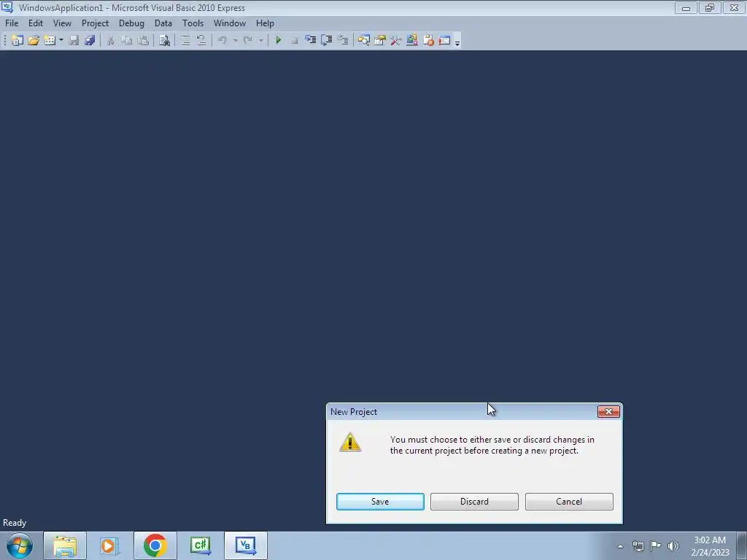747x560 pixels.
Task: Open the Object Browser toolbar icon
Action: (413, 41)
